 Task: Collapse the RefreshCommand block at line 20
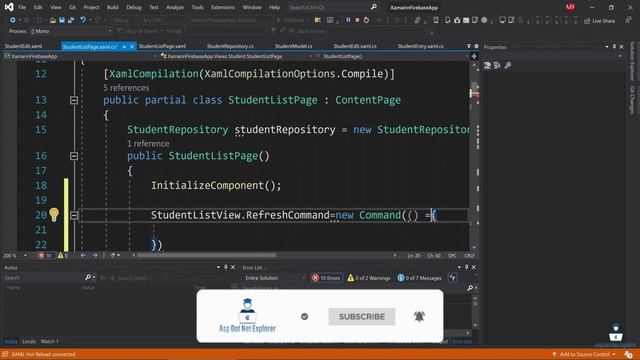[x=74, y=215]
